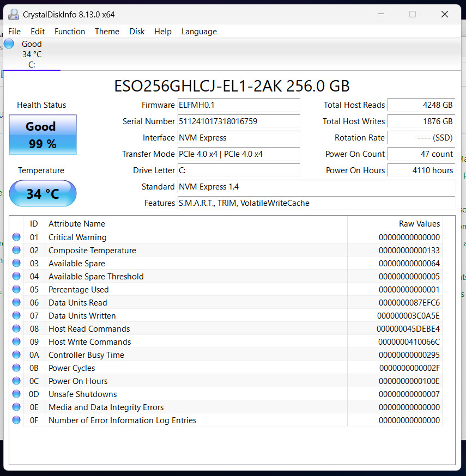Click the Power On Count value 47 count

421,154
